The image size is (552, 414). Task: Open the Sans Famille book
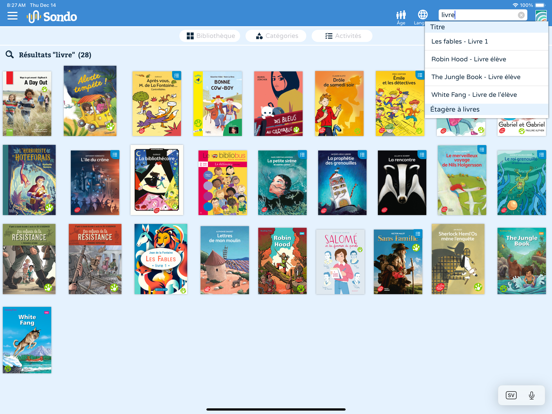(398, 262)
